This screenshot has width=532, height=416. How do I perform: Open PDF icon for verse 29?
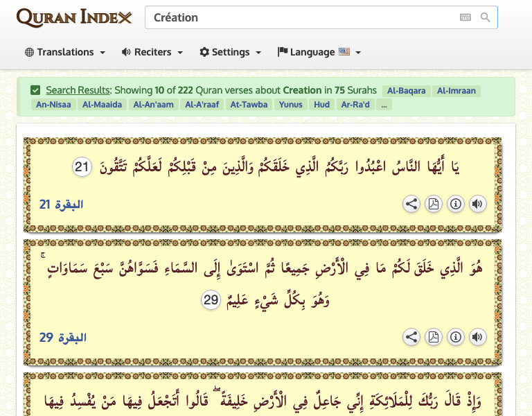click(x=434, y=337)
